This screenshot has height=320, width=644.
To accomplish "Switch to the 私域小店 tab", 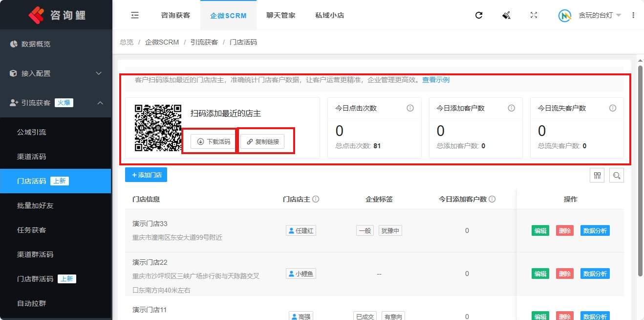I will pyautogui.click(x=330, y=15).
